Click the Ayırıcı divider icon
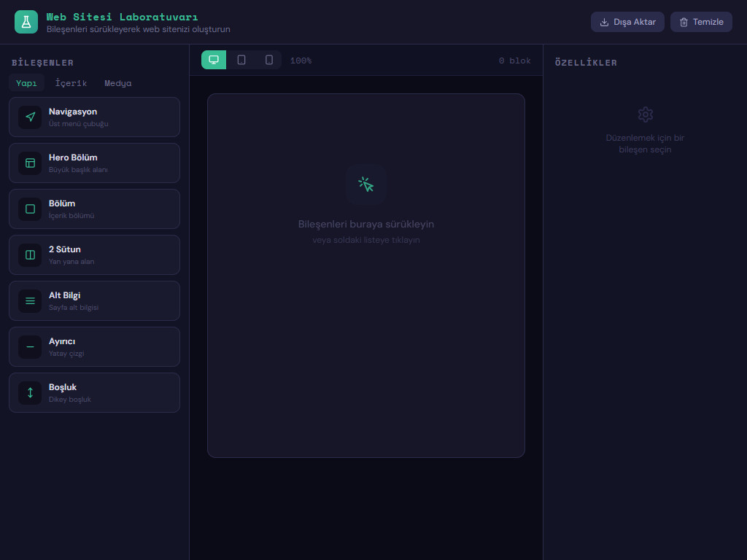Viewport: 747px width, 560px height. pyautogui.click(x=30, y=346)
